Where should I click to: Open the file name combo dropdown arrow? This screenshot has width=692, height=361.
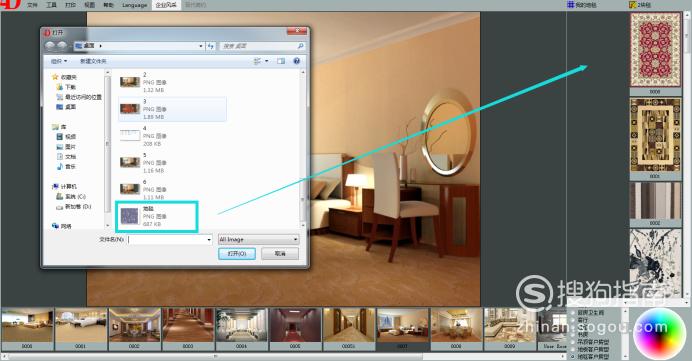click(x=209, y=240)
